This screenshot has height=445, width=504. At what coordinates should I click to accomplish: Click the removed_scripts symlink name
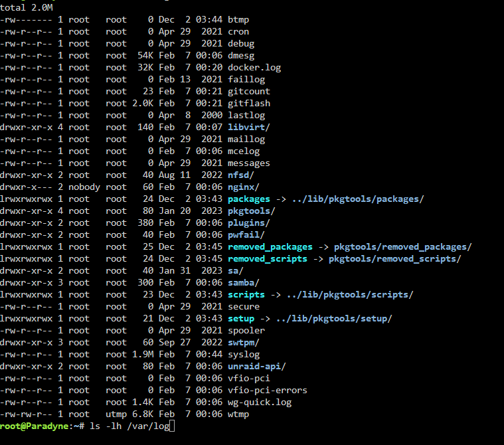click(268, 259)
